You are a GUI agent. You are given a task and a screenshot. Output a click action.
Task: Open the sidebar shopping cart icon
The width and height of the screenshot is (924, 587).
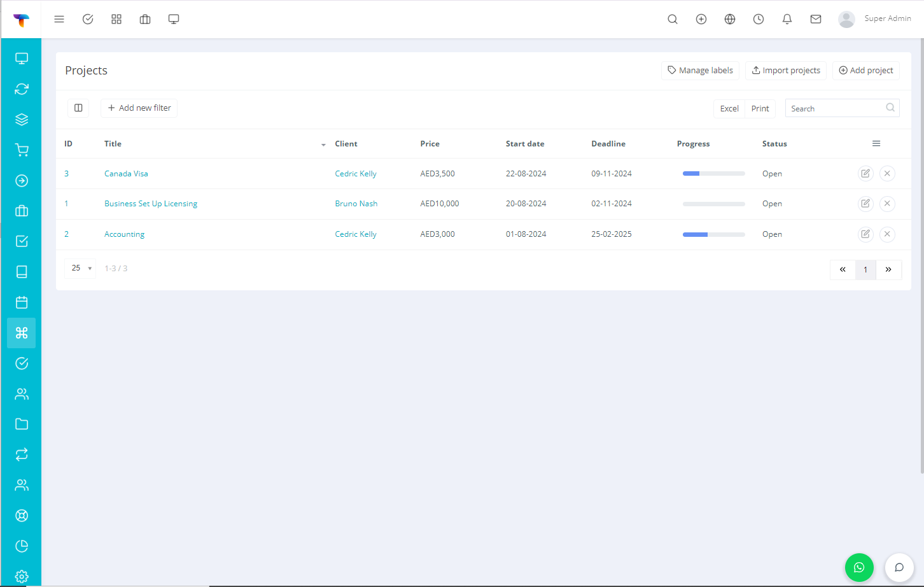pyautogui.click(x=22, y=150)
